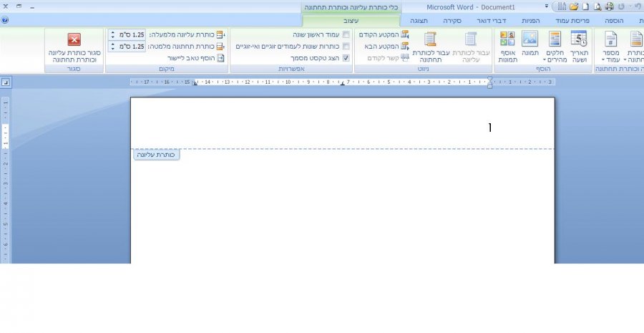
Task: Click first-line indent marker on ruler
Action: tap(489, 79)
